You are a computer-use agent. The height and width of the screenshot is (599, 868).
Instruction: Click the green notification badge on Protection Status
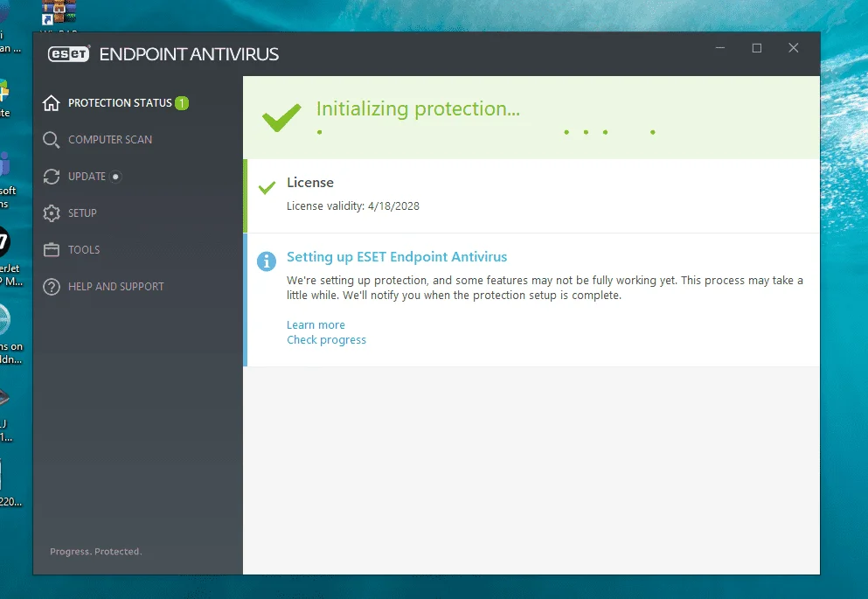[182, 103]
